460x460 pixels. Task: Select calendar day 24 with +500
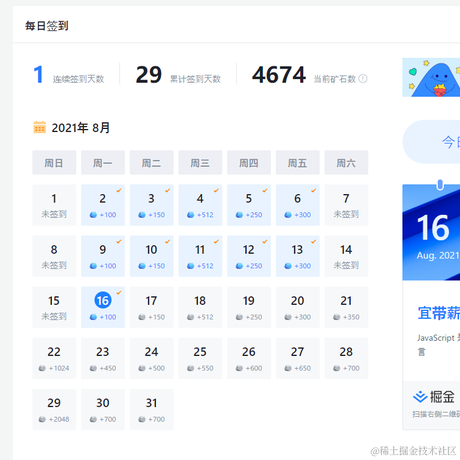click(x=151, y=358)
